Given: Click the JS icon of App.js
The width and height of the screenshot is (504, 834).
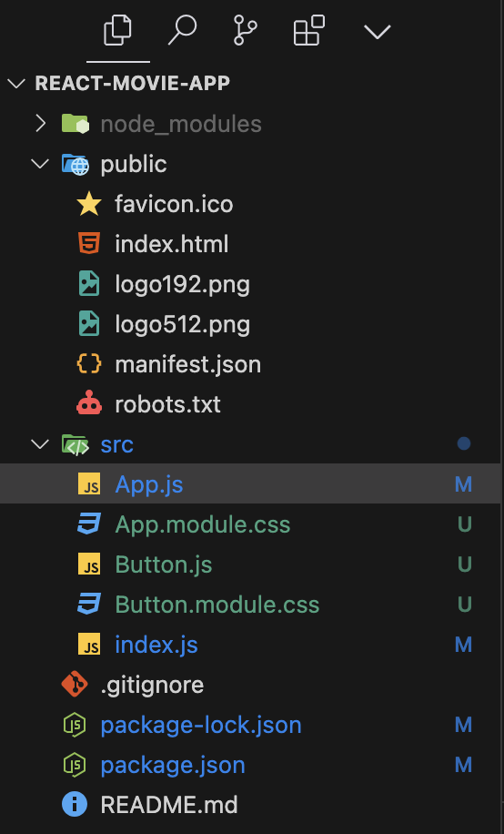Looking at the screenshot, I should [x=89, y=484].
